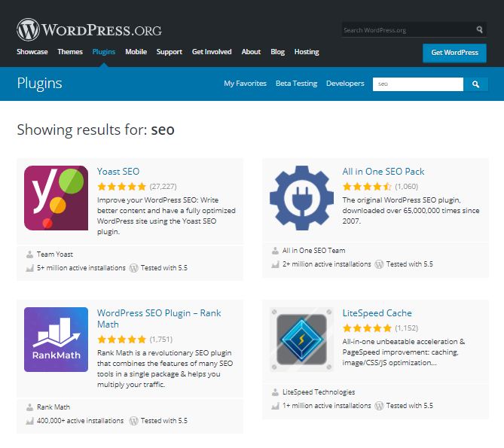
Task: Click the plugin search field containing seo
Action: tap(418, 84)
